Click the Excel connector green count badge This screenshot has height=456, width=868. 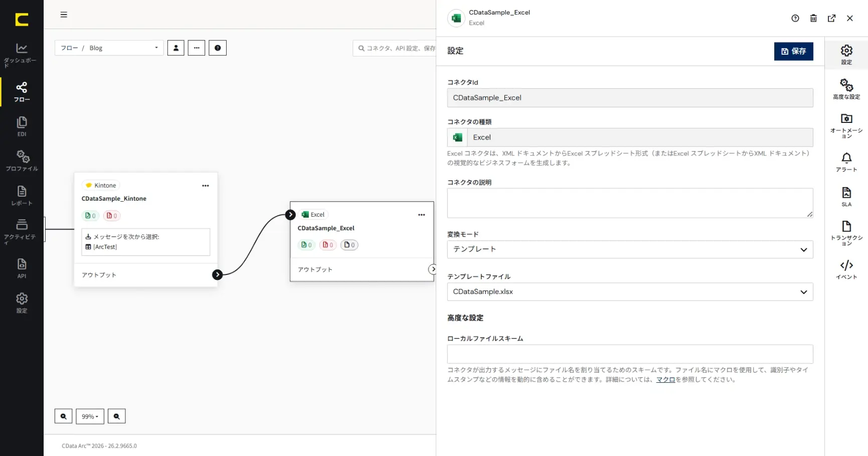[x=306, y=245]
